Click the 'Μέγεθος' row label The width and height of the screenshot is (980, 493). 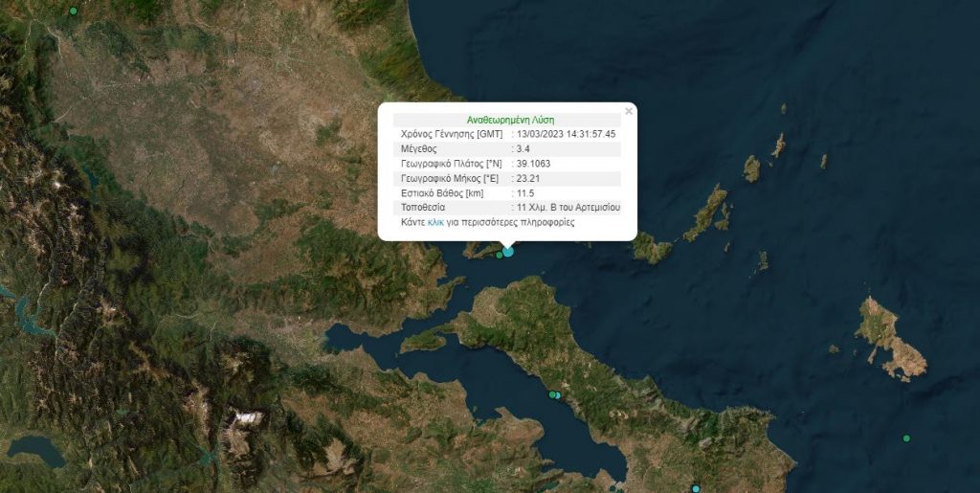point(419,149)
